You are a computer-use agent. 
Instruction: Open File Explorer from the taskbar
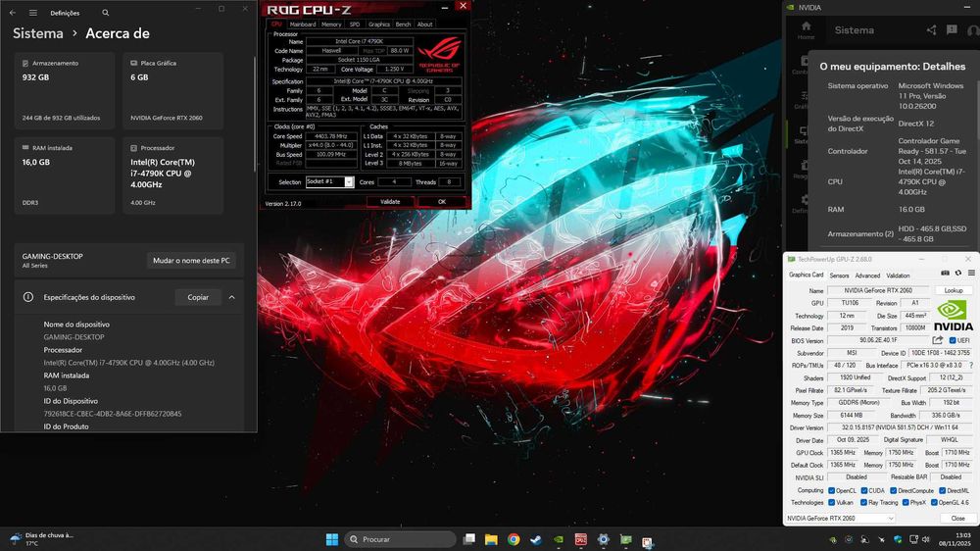pyautogui.click(x=491, y=539)
